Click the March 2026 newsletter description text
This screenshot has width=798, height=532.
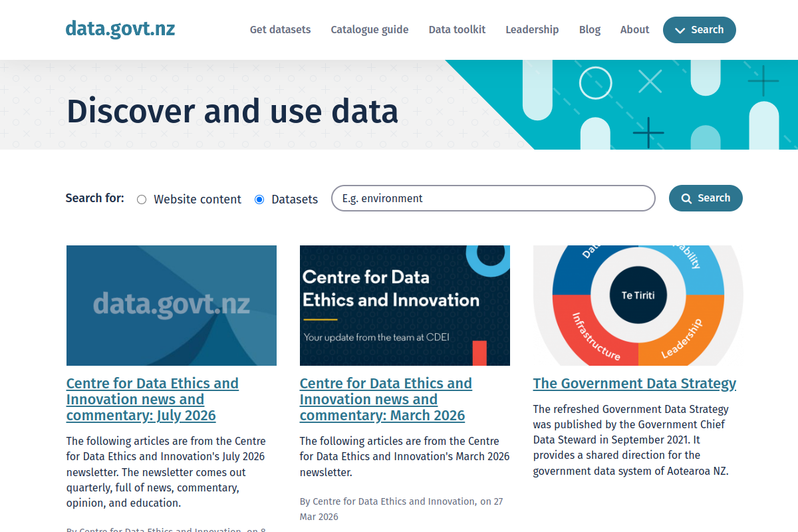tap(405, 457)
